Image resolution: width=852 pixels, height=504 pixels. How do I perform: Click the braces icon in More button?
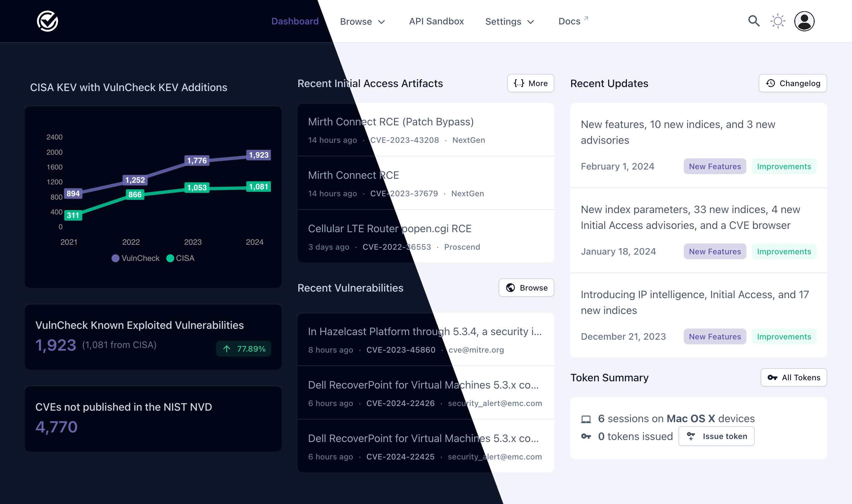coord(519,83)
